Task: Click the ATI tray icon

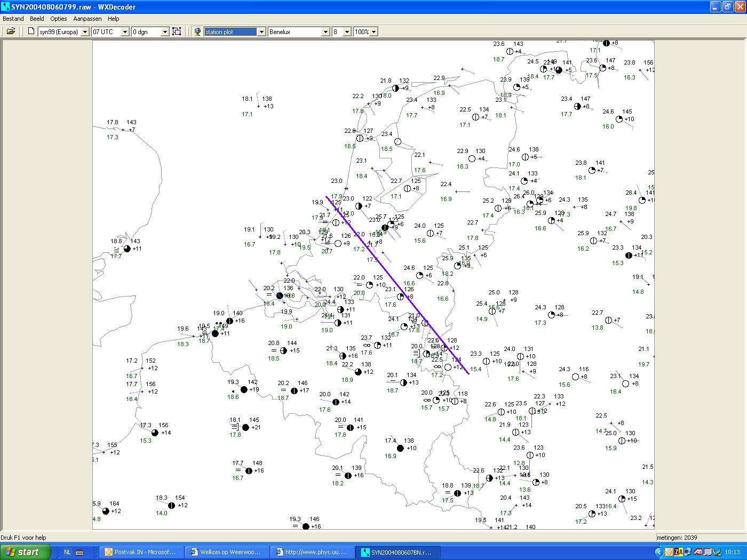Action: 697,552
